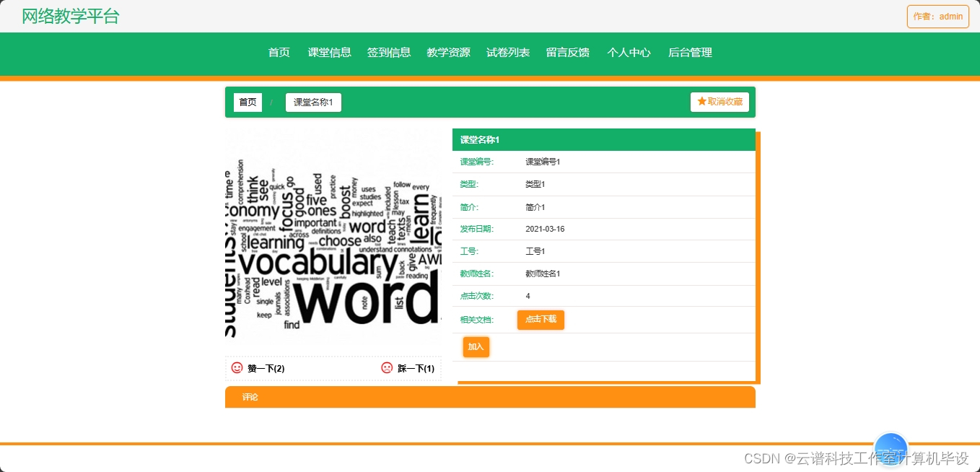This screenshot has width=980, height=472.
Task: Open the 签到信息 navigation item
Action: tap(389, 53)
